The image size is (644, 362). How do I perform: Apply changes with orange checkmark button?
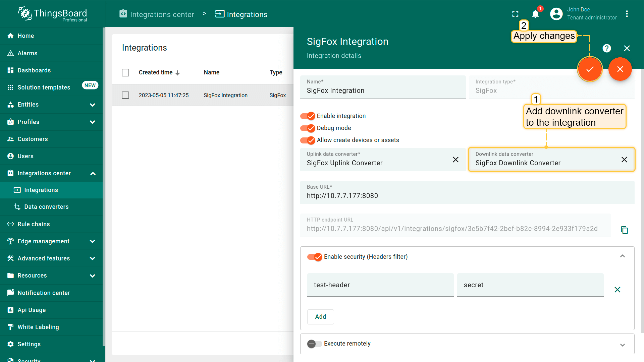(x=590, y=69)
